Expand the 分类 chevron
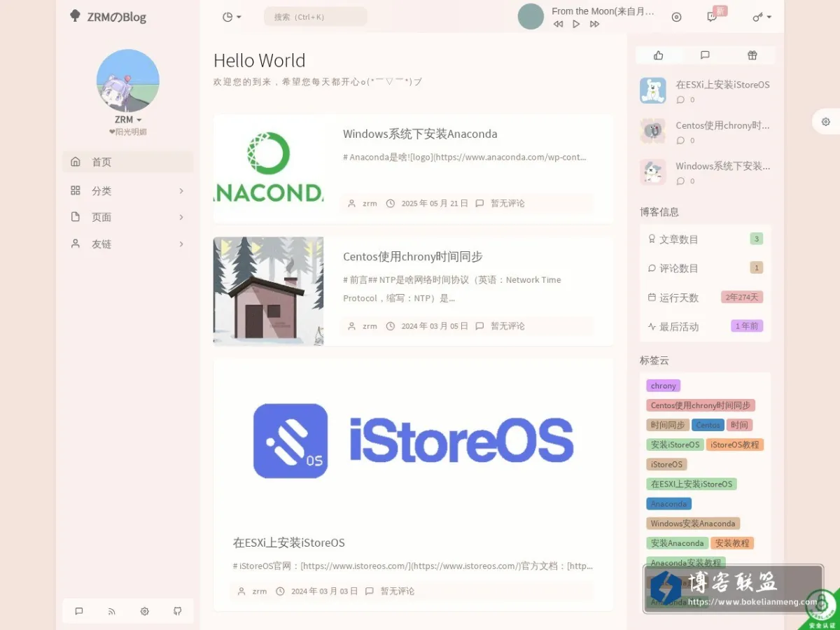This screenshot has width=840, height=630. (x=181, y=190)
